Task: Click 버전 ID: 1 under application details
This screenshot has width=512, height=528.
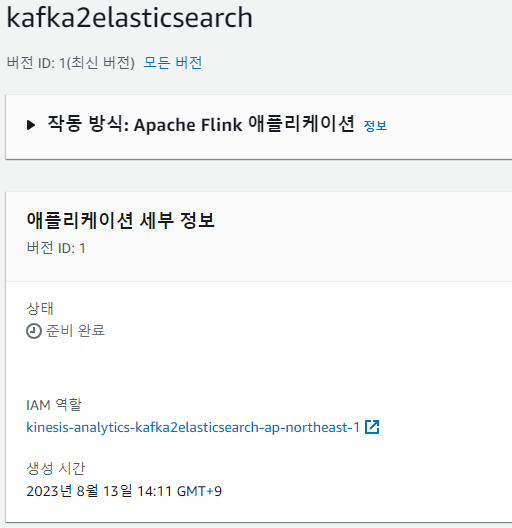Action: pyautogui.click(x=56, y=248)
